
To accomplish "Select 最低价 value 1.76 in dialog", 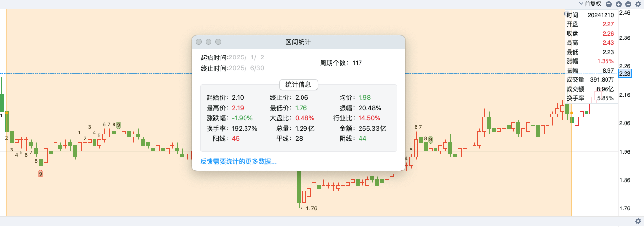I will 302,108.
